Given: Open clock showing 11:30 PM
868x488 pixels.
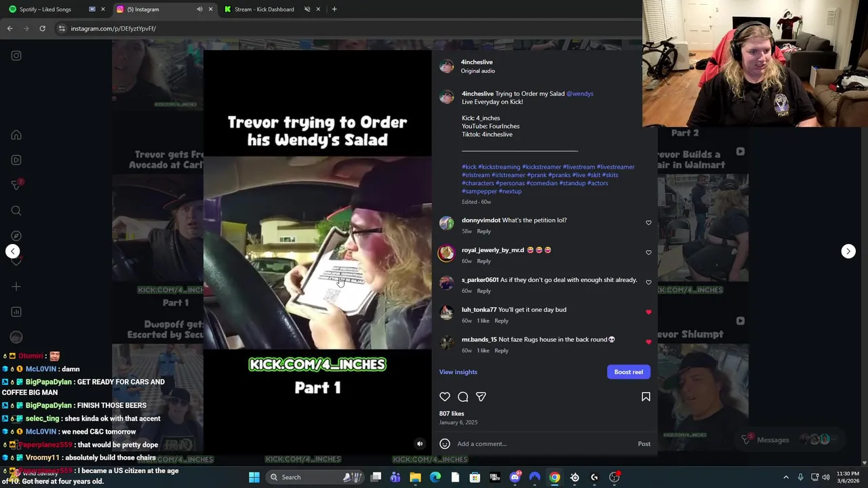Looking at the screenshot, I should pyautogui.click(x=848, y=477).
